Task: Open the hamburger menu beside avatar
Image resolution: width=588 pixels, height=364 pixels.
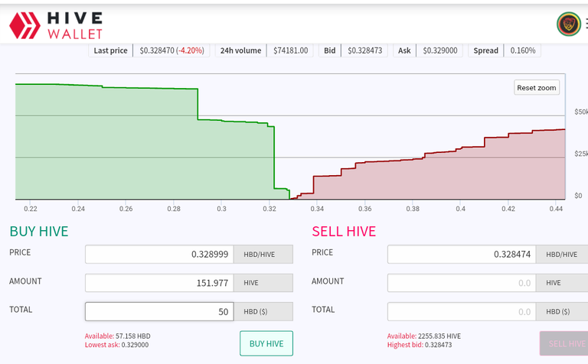Action: [x=586, y=24]
